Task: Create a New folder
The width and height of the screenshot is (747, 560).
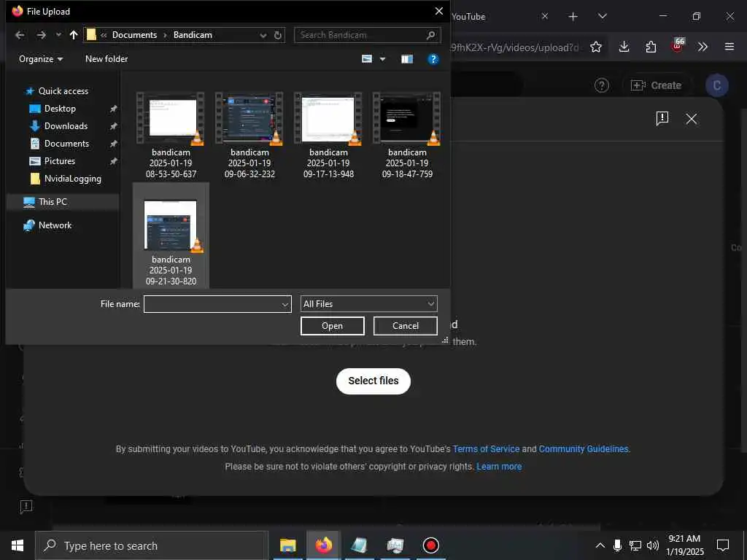Action: click(x=107, y=59)
